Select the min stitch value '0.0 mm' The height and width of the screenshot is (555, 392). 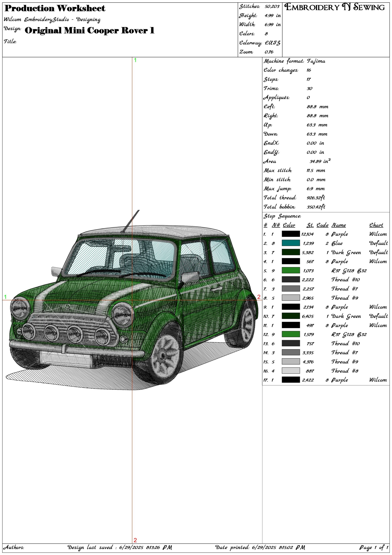tap(316, 180)
